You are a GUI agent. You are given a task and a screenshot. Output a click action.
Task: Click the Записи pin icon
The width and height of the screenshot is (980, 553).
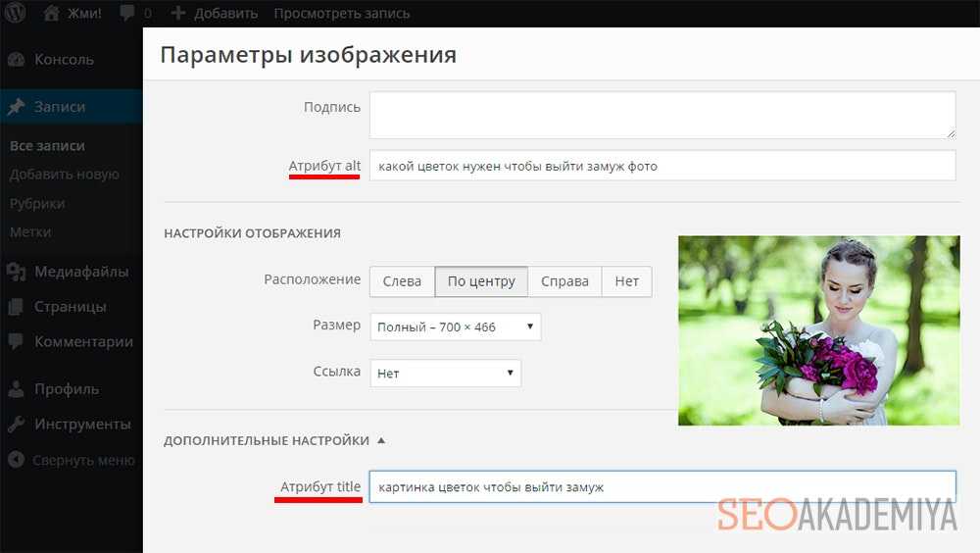(x=17, y=106)
